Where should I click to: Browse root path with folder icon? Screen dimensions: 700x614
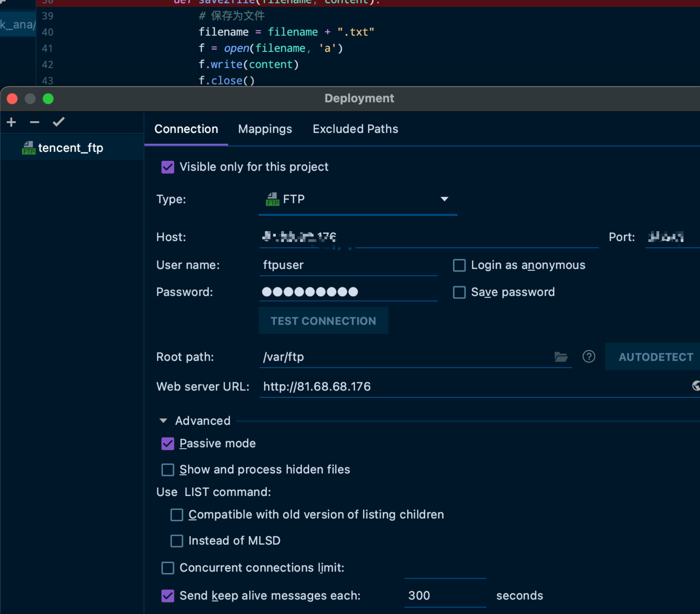point(561,356)
